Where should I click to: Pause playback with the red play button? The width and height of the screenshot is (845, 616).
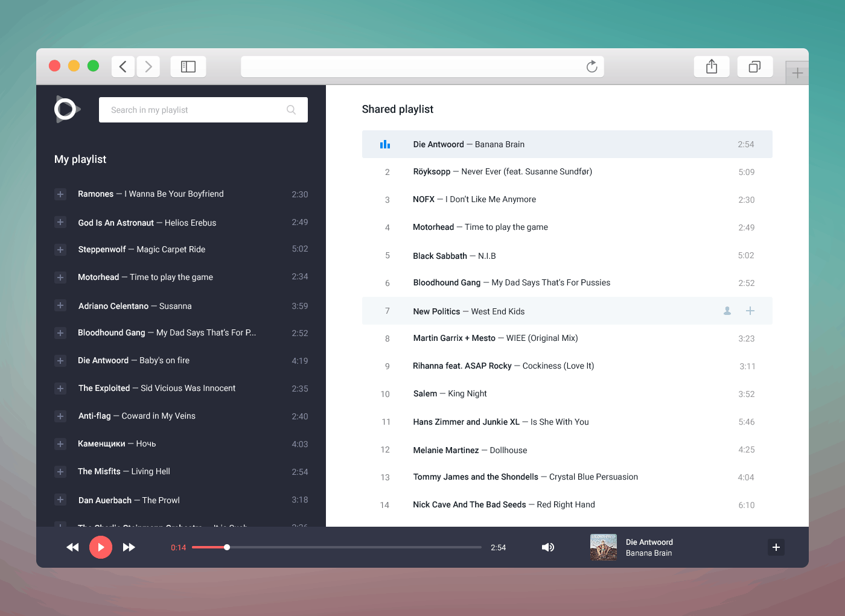[101, 547]
